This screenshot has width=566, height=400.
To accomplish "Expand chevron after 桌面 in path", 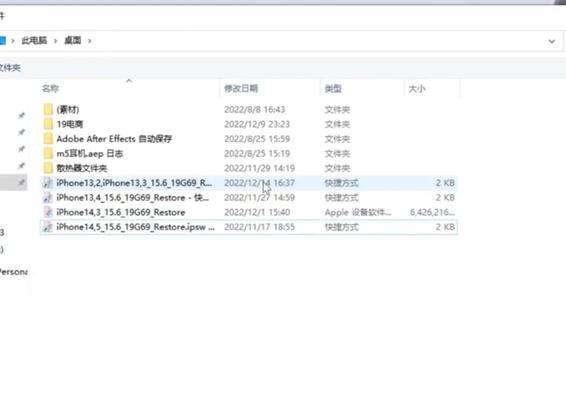I will tap(90, 41).
